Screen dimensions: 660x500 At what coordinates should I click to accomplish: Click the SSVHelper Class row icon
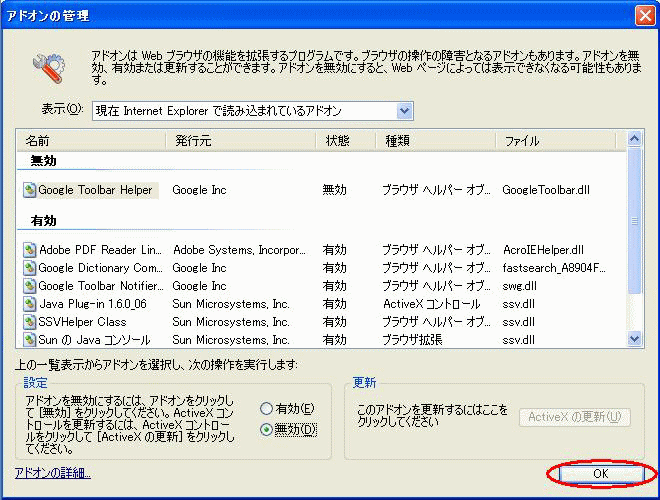pyautogui.click(x=29, y=322)
